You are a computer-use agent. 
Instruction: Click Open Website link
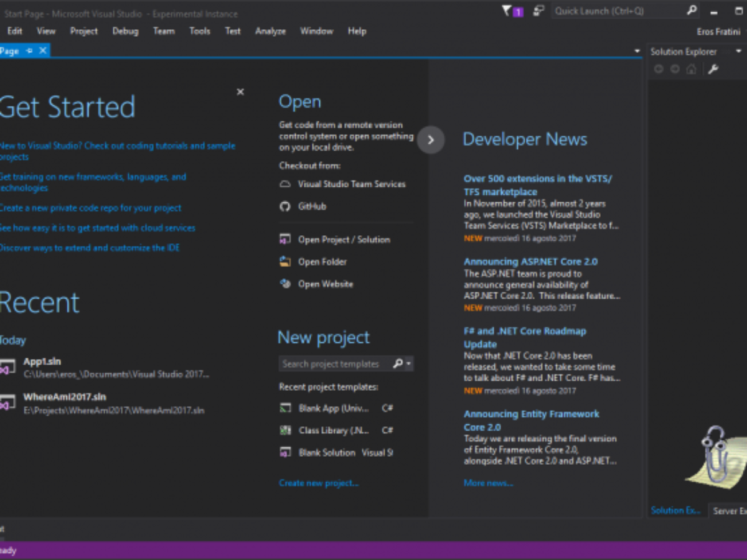[x=326, y=284]
